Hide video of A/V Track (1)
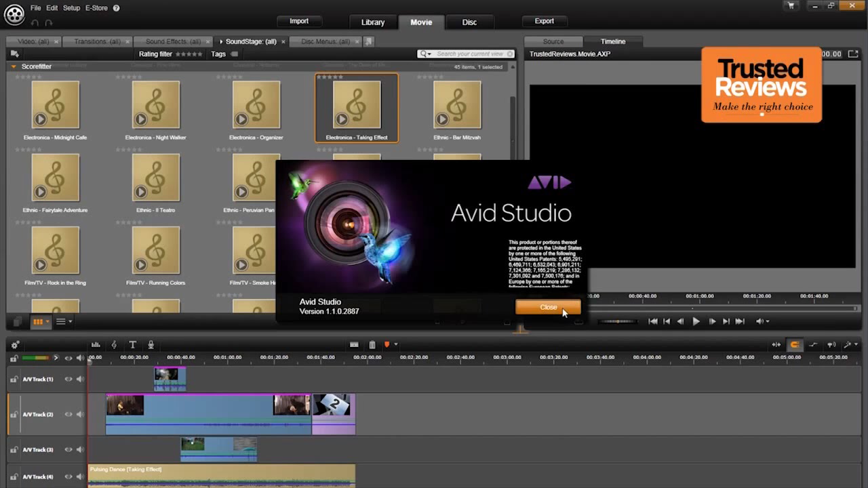 tap(68, 380)
